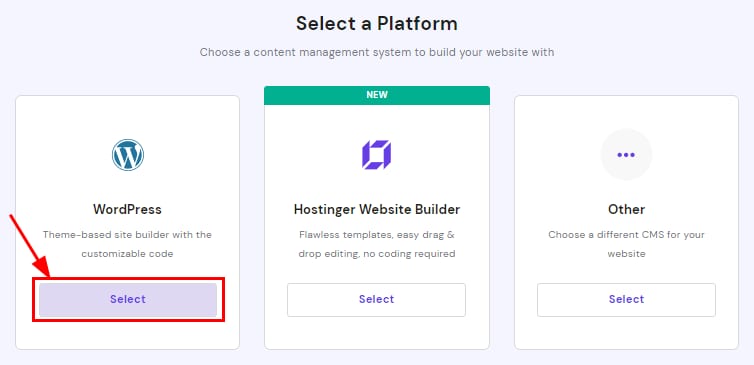Choose Select under the Other card
Viewport: 754px width, 365px height.
[x=626, y=300]
